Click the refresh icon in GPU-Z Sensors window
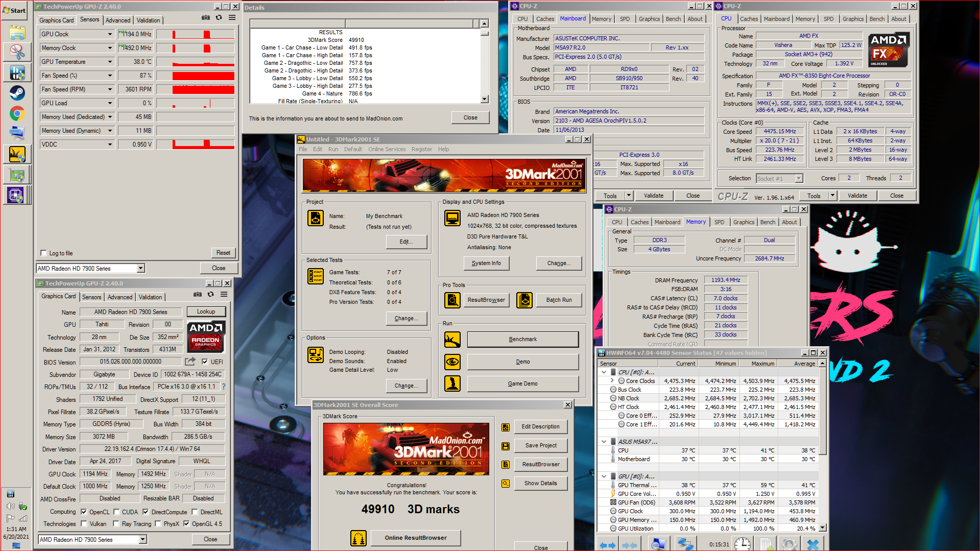 [219, 18]
